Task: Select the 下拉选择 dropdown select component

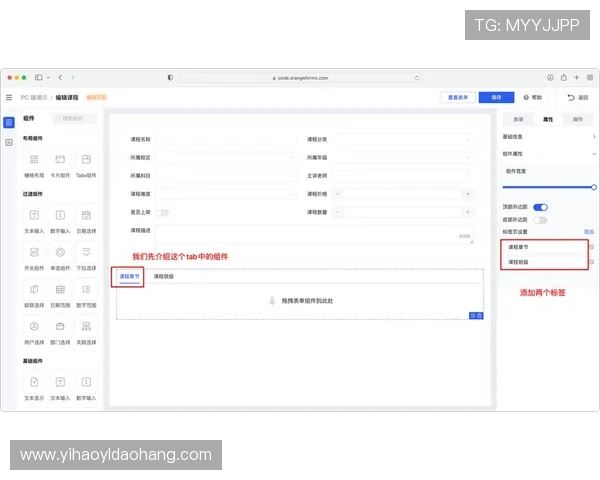Action: pos(86,257)
